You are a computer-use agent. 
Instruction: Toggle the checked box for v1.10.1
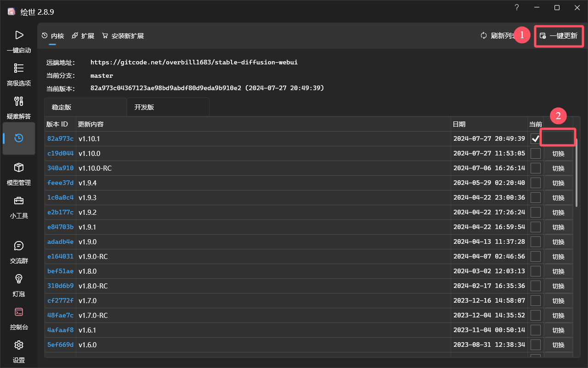(x=536, y=138)
